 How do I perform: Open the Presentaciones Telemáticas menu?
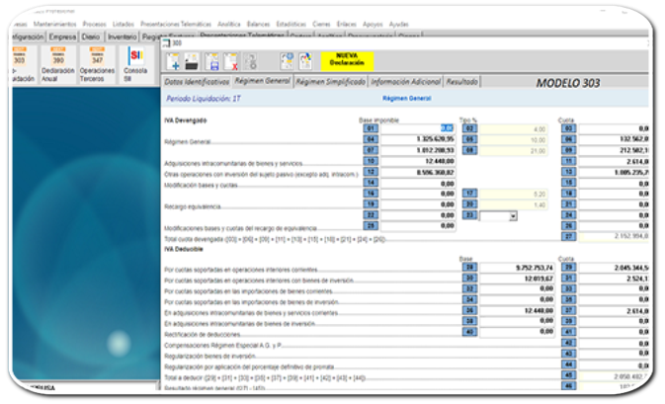coord(176,24)
